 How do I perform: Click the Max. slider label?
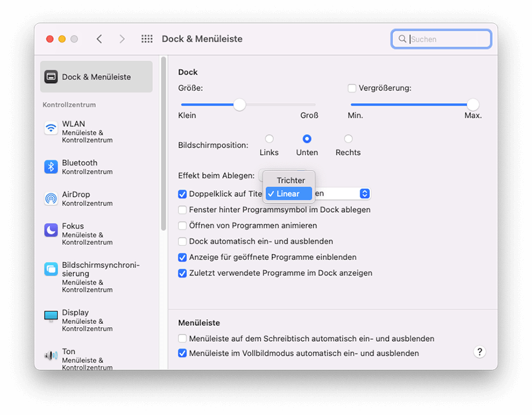[473, 115]
